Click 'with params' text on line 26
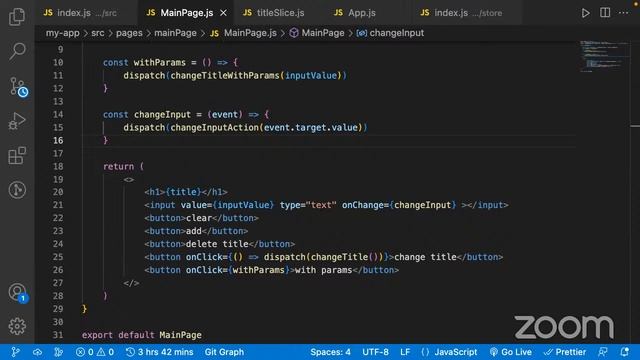Viewport: 640px width, 360px height. (323, 270)
